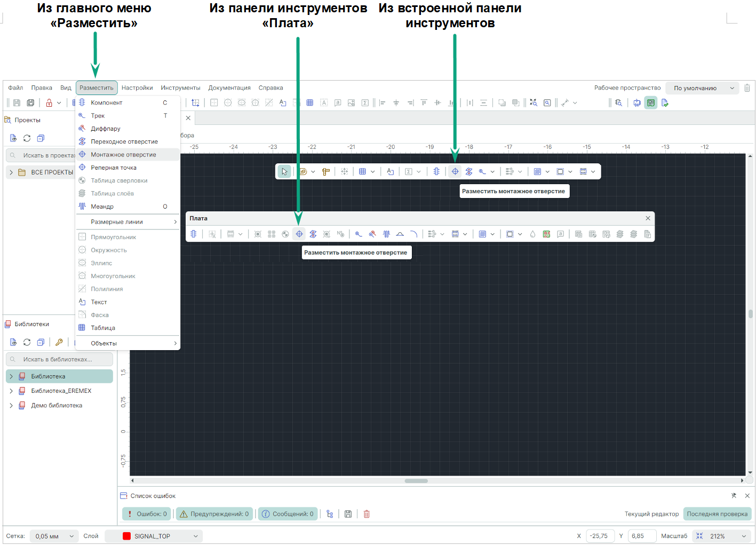This screenshot has height=545, width=756.
Task: Expand the Размерные линии submenu
Action: (x=128, y=222)
